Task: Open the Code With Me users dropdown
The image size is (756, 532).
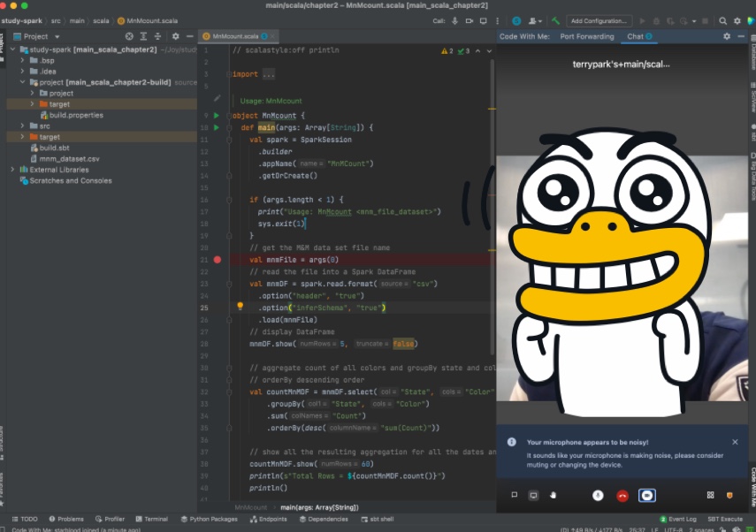Action: click(x=535, y=21)
